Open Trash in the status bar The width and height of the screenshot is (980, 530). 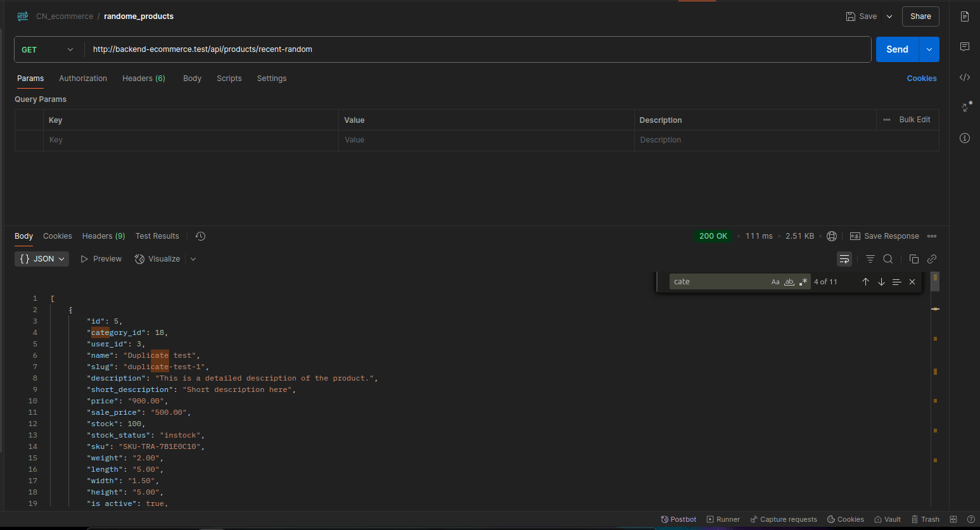[x=926, y=519]
